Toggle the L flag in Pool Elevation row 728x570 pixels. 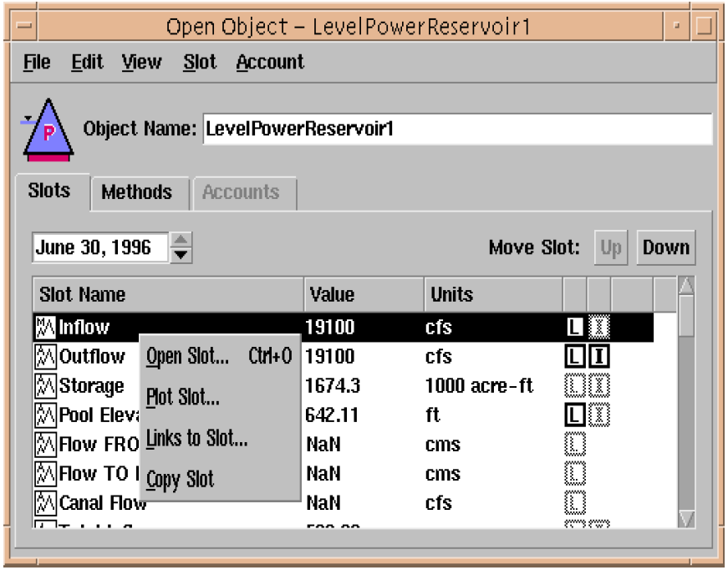[575, 415]
